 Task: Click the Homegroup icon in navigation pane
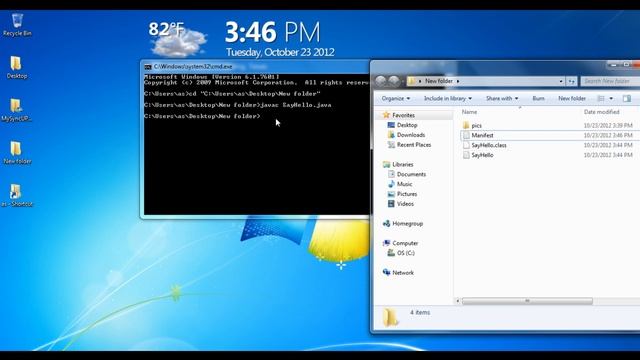click(386, 224)
